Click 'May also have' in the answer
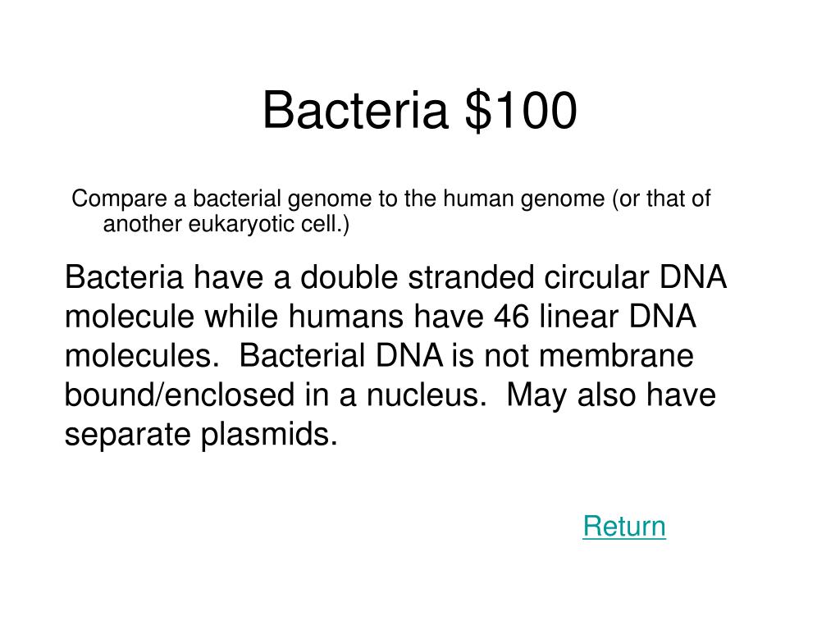Screen dimensions: 840x630 611,395
